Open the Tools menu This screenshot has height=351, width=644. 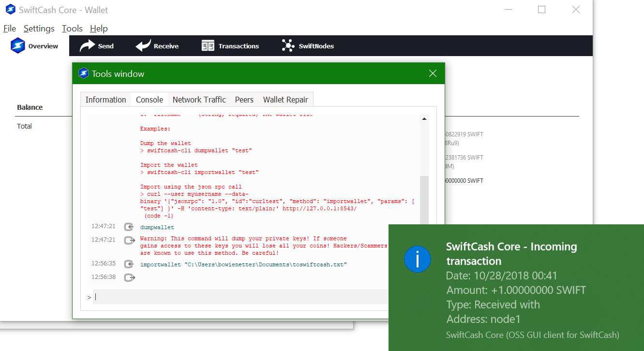pos(72,29)
